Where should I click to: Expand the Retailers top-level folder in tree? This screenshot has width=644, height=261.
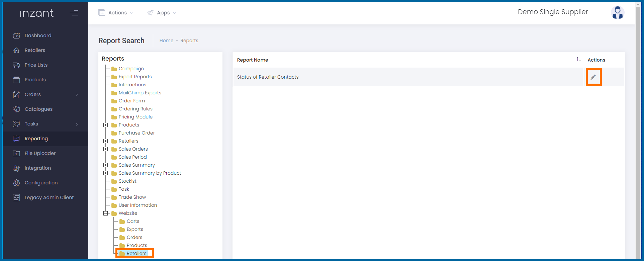coord(106,141)
